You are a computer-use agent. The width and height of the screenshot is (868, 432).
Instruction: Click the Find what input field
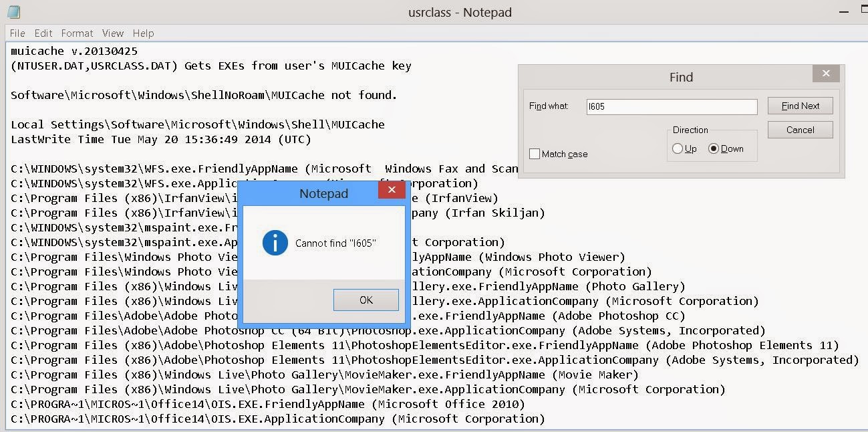(671, 106)
